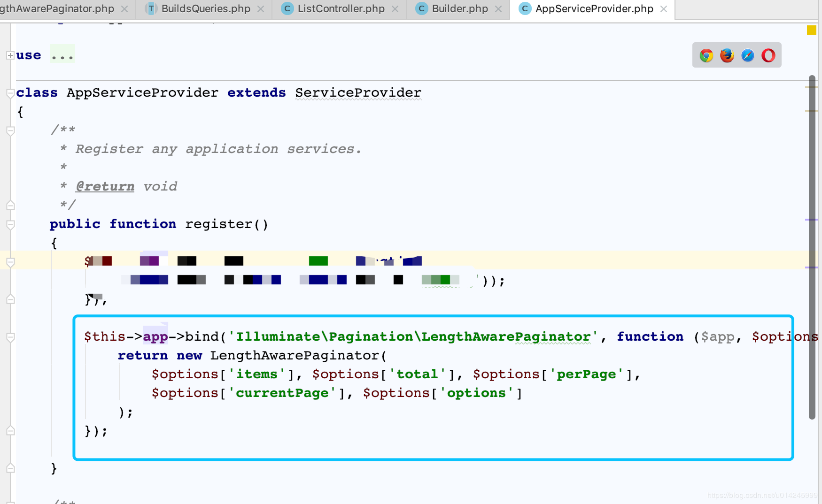Click the register() method name
The image size is (822, 504).
[x=219, y=224]
